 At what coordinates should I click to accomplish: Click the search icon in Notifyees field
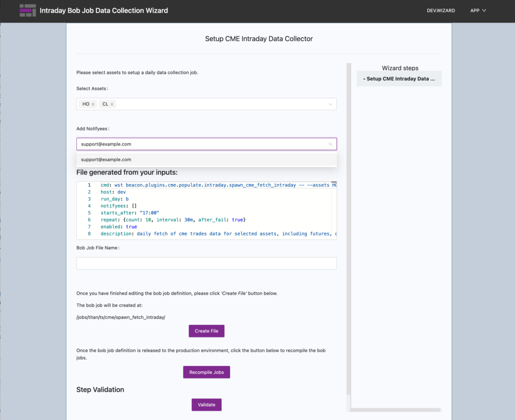(x=330, y=144)
